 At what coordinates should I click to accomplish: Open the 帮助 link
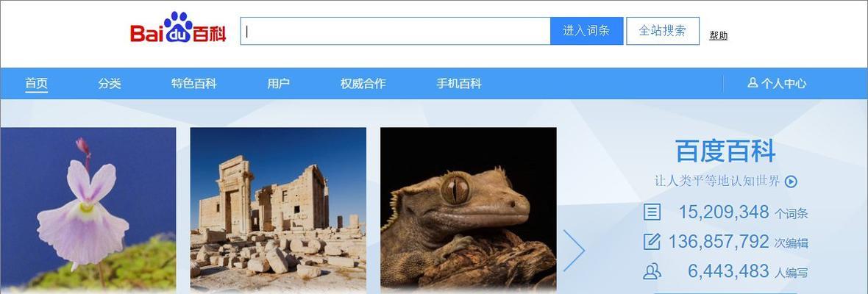pos(719,35)
